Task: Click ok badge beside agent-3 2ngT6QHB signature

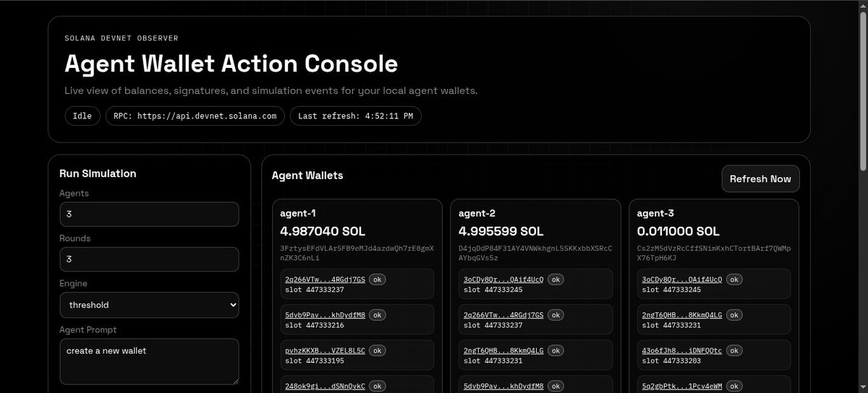Action: point(736,314)
